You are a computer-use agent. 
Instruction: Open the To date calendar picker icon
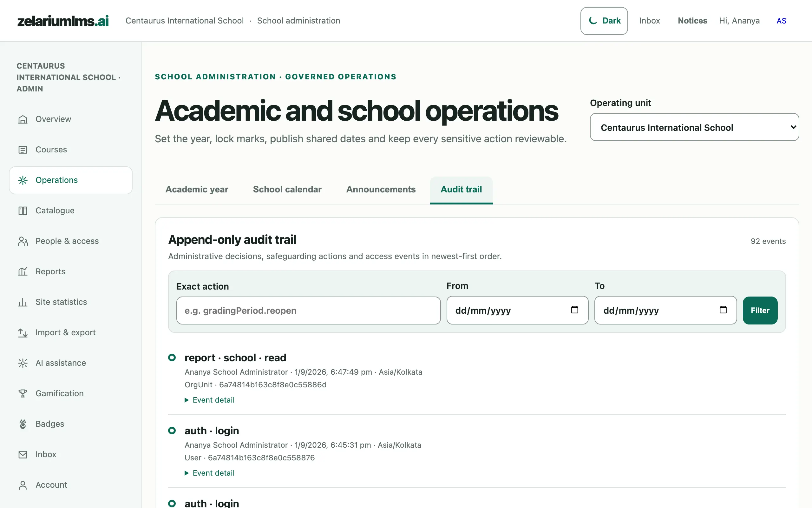723,310
